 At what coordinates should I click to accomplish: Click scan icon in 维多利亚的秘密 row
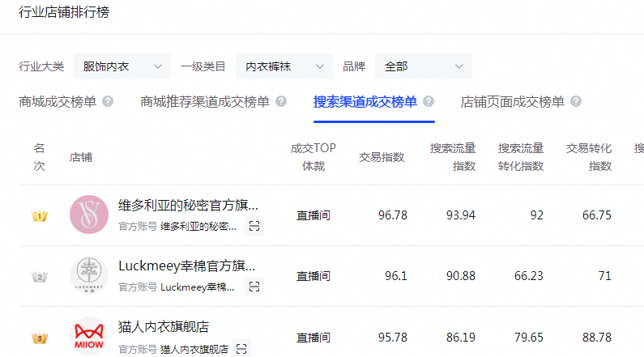click(x=254, y=226)
